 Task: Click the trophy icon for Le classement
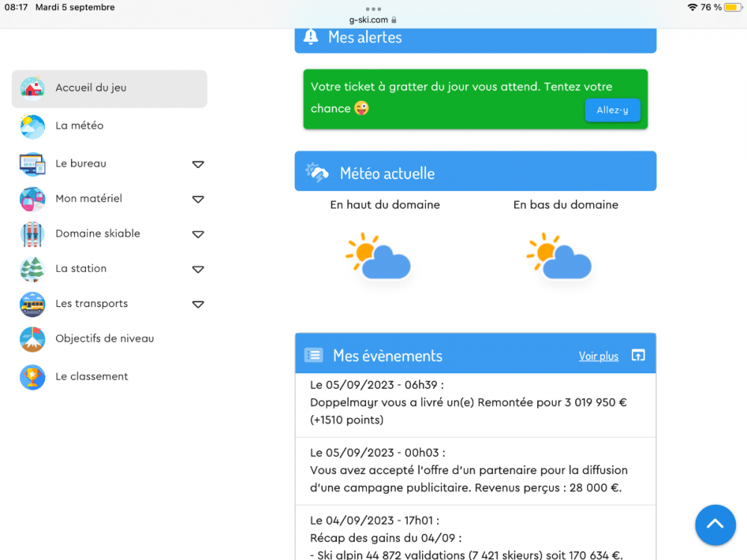coord(32,377)
